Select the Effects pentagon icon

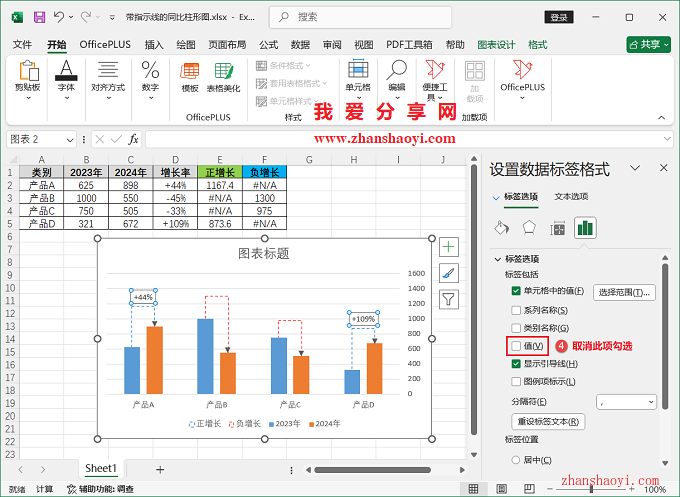point(530,228)
